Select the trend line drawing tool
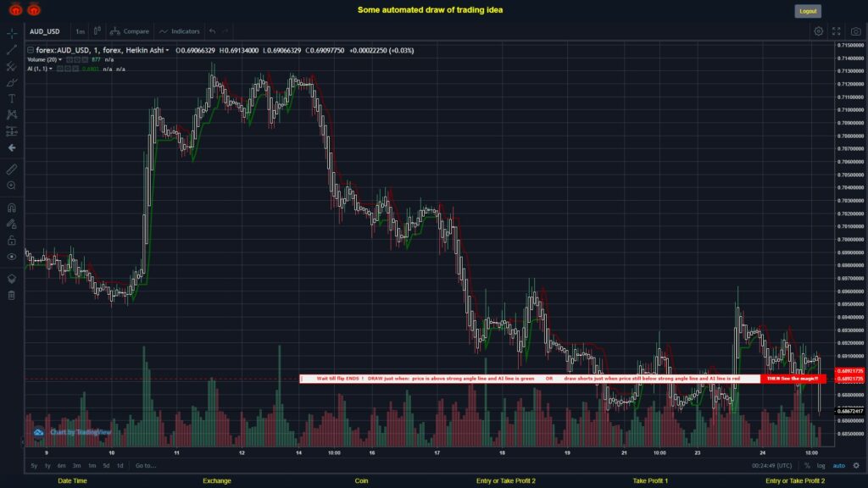Viewport: 868px width, 488px height. 12,50
